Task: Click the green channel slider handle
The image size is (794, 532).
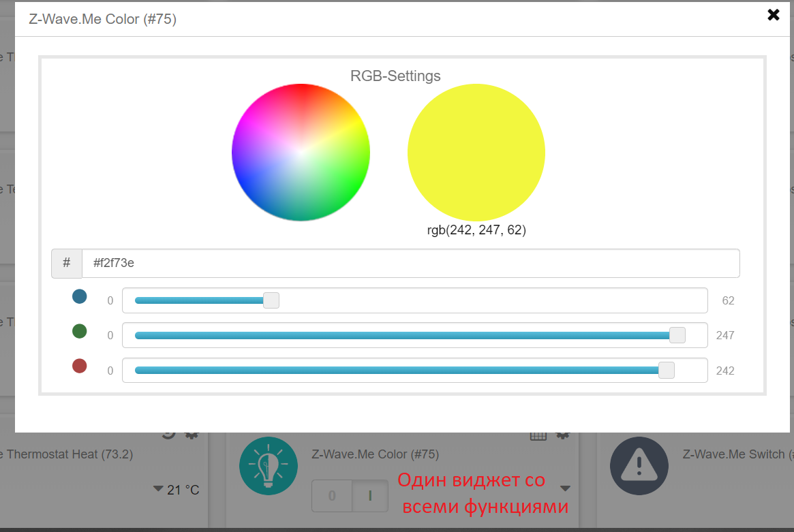Action: [x=677, y=335]
